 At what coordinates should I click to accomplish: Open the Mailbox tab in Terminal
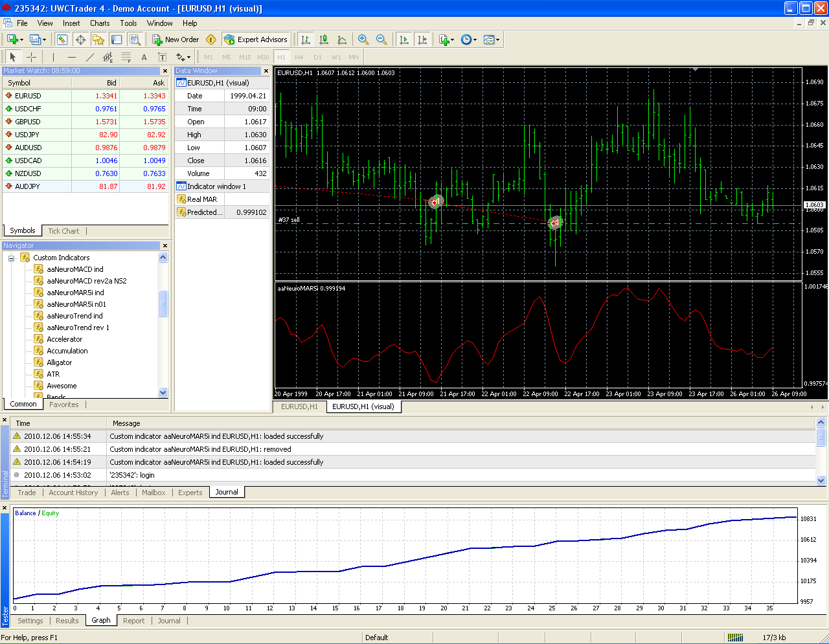point(153,493)
